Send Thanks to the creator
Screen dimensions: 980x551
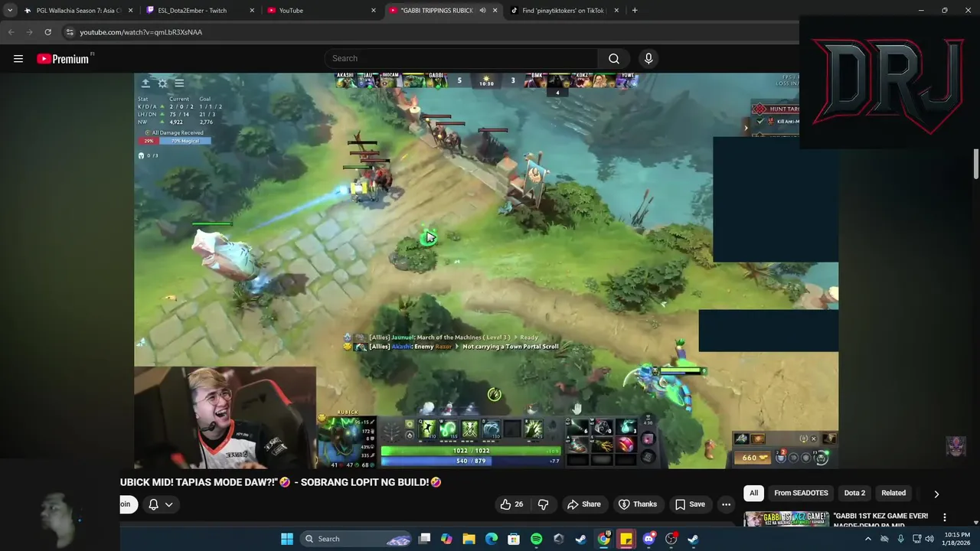click(637, 504)
